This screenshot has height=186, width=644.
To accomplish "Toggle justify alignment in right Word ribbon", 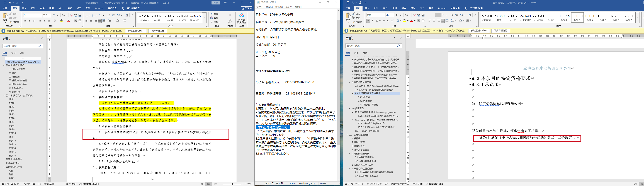I will 443,21.
